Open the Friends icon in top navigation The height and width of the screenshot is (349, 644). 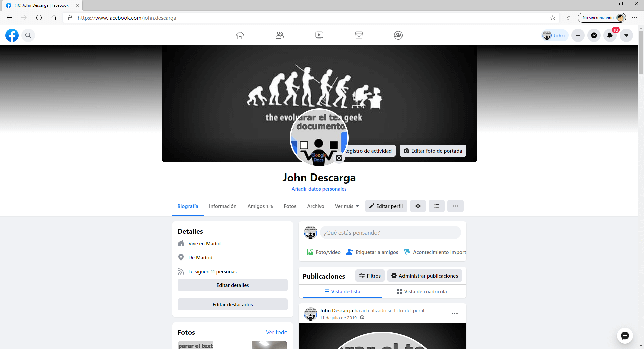[x=280, y=35]
